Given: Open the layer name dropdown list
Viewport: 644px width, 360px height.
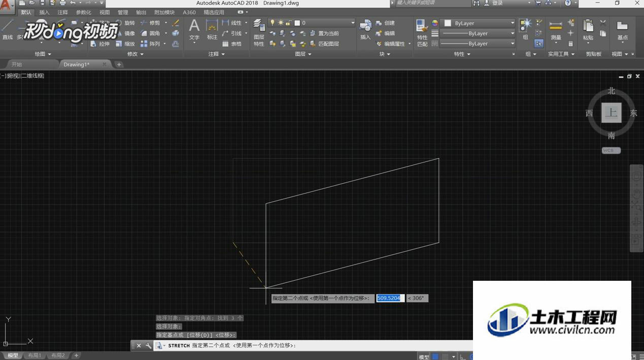Looking at the screenshot, I should pos(353,23).
